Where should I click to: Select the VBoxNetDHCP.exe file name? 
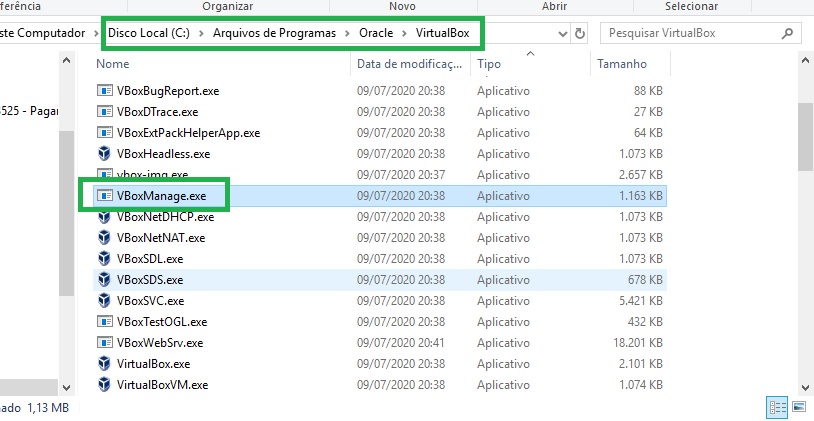pyautogui.click(x=166, y=217)
